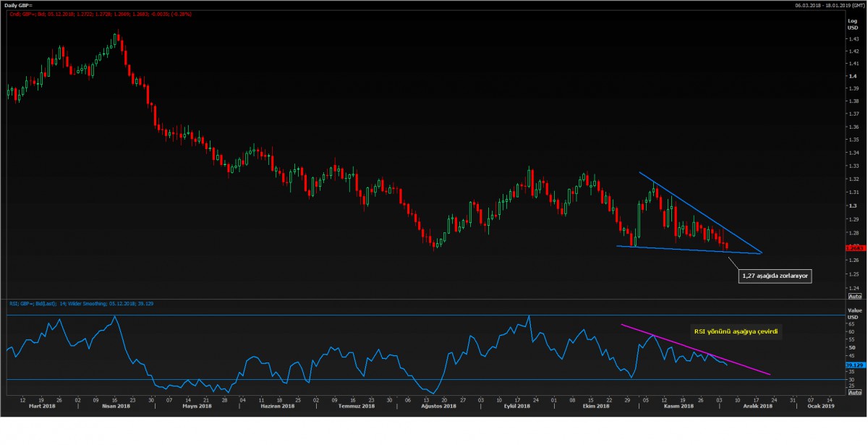Viewport: 868px width, 445px height.
Task: Click the 'Daily GBP=' chart title
Action: pyautogui.click(x=19, y=5)
